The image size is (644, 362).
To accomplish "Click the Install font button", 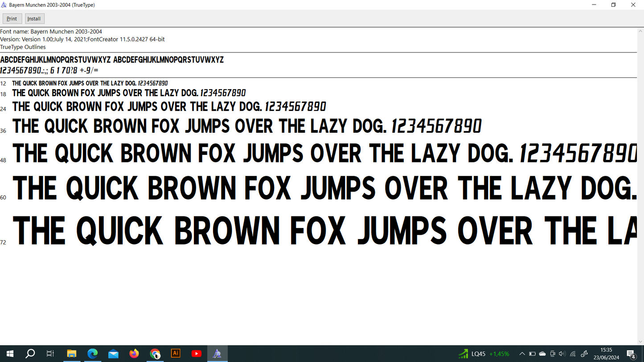I will (34, 19).
